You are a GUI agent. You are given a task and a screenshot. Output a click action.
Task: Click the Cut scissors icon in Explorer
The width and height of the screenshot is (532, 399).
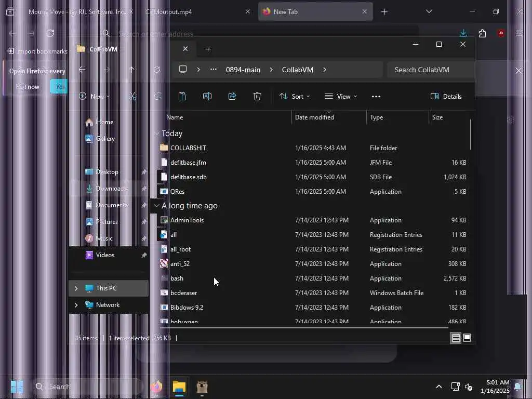click(x=132, y=96)
